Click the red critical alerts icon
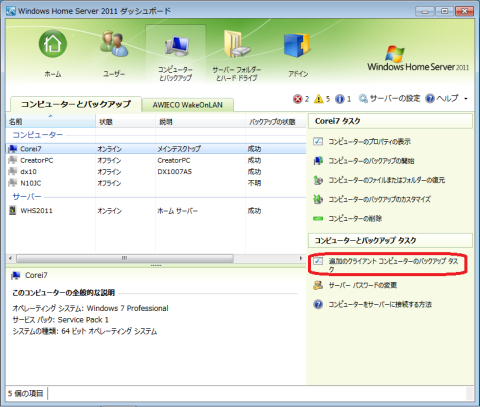 click(x=297, y=99)
